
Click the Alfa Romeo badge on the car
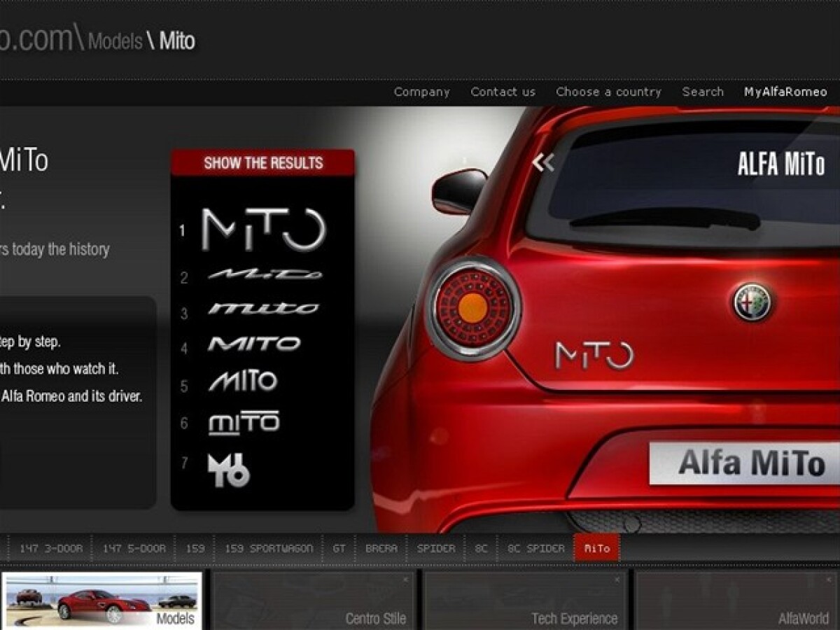(752, 302)
